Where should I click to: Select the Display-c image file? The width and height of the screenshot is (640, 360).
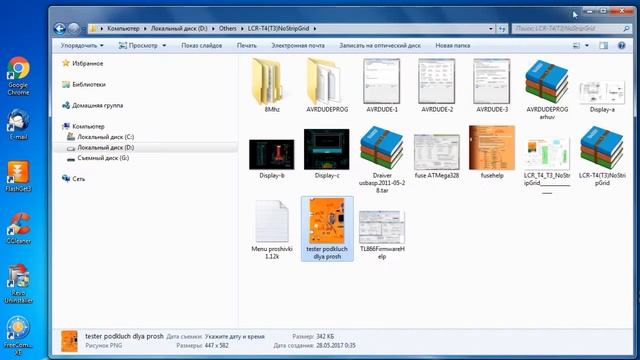327,153
